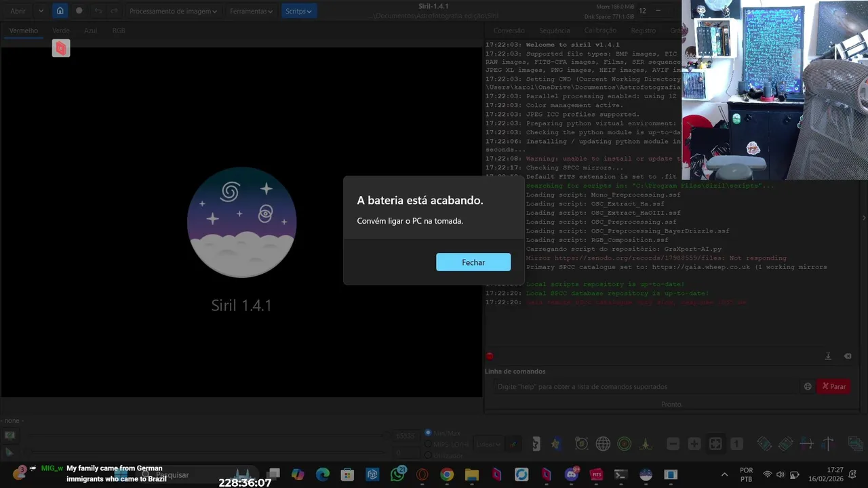
Task: Click the green concentric circles target icon
Action: tap(625, 444)
